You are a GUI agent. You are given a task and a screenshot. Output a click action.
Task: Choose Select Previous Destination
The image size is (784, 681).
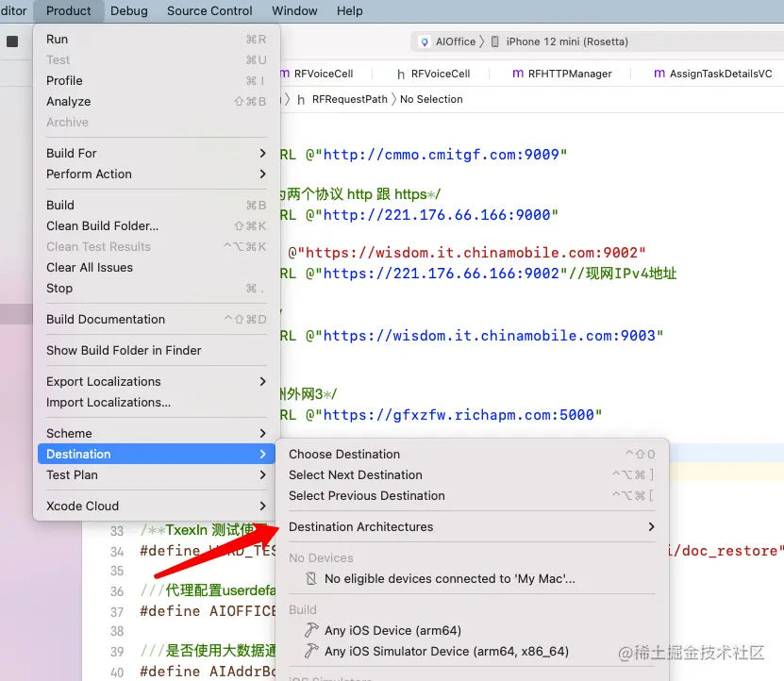coord(472,496)
